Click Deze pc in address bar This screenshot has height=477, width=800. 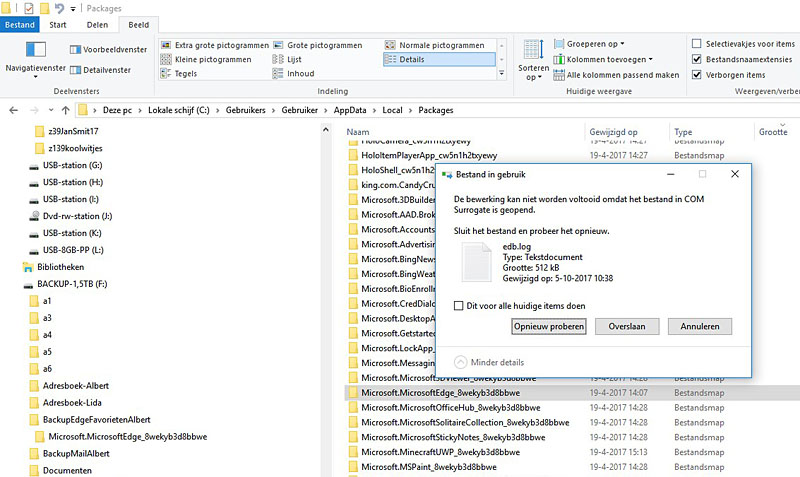click(117, 110)
